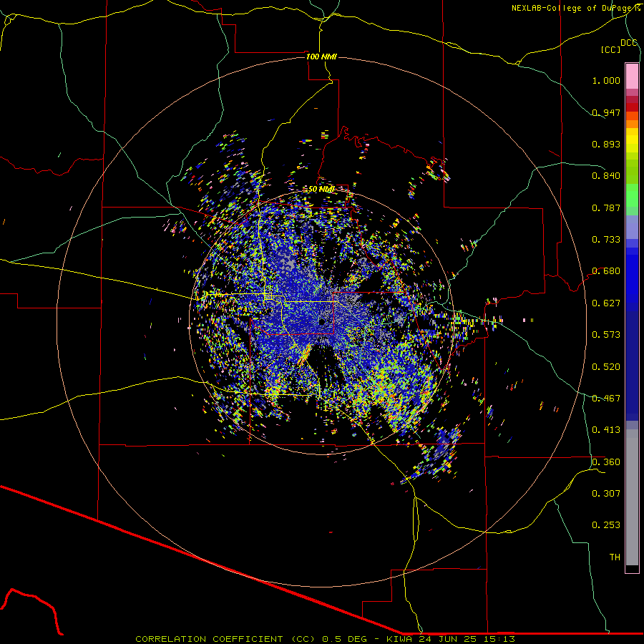Click the CORRELATION COEFFICIENT product title caption
The height and width of the screenshot is (644, 644).
click(225, 639)
